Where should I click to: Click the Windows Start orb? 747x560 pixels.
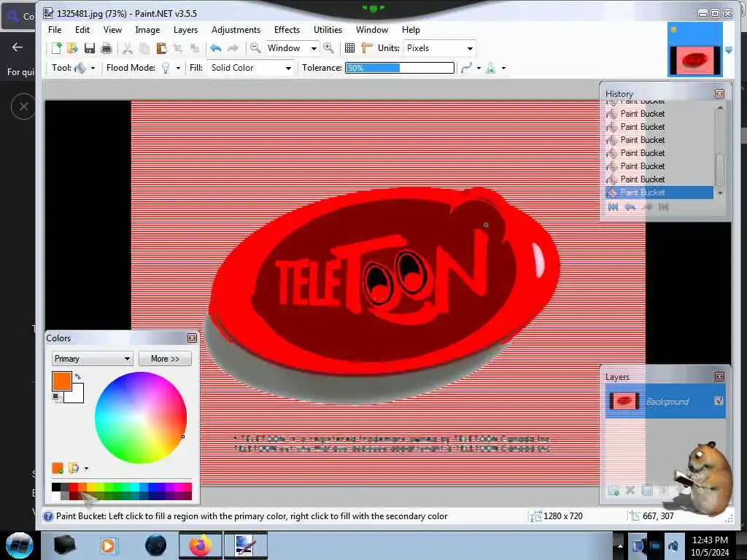[x=20, y=545]
